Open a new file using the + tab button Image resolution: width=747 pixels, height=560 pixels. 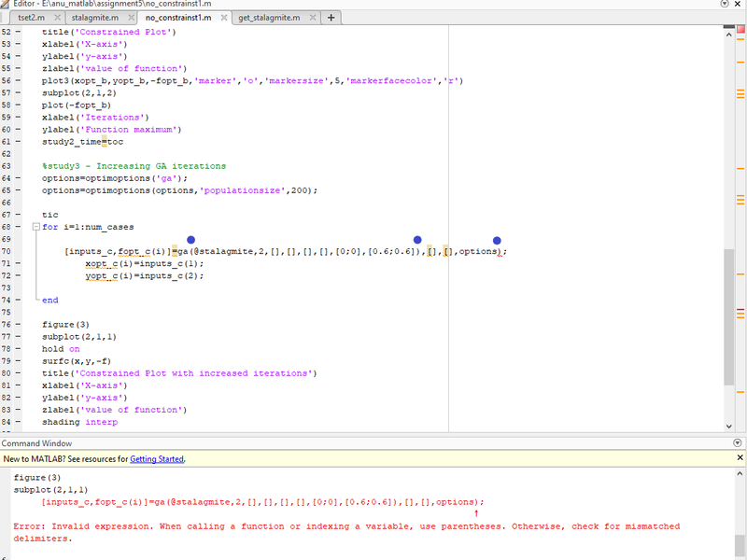[332, 17]
